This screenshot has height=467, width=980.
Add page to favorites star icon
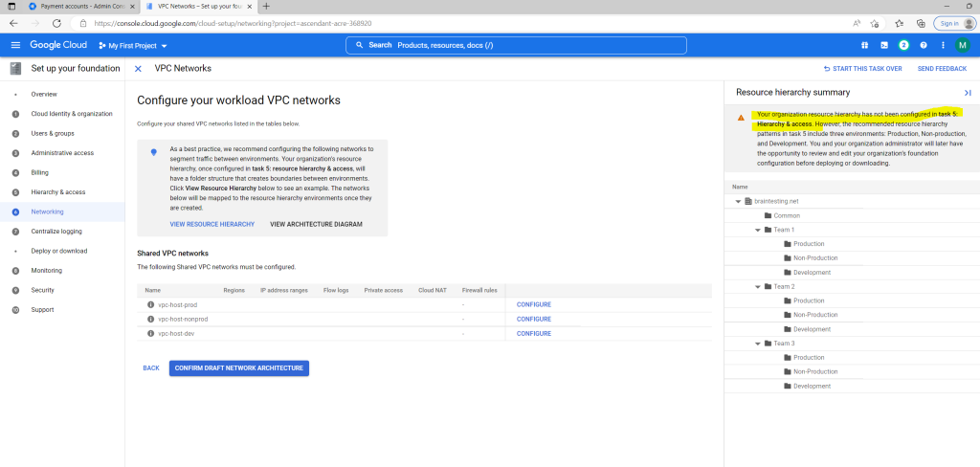click(875, 23)
